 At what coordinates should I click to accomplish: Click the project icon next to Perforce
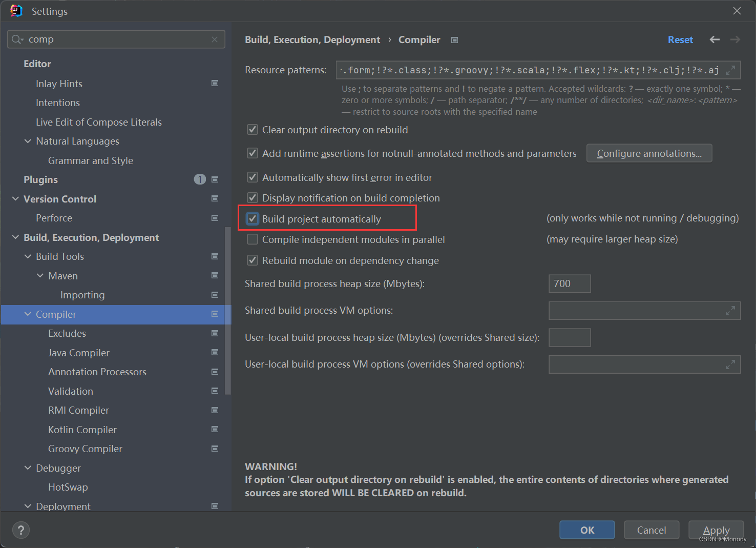pyautogui.click(x=215, y=218)
